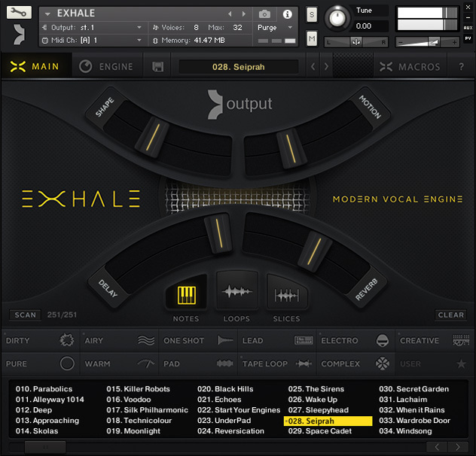Click the pan L-R slider
This screenshot has width=476, height=456.
tap(355, 42)
